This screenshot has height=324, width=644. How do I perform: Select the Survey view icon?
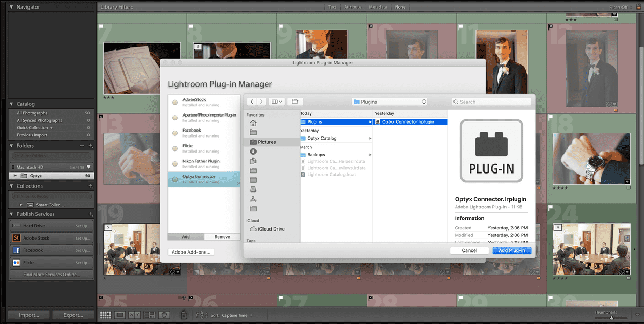(x=149, y=315)
